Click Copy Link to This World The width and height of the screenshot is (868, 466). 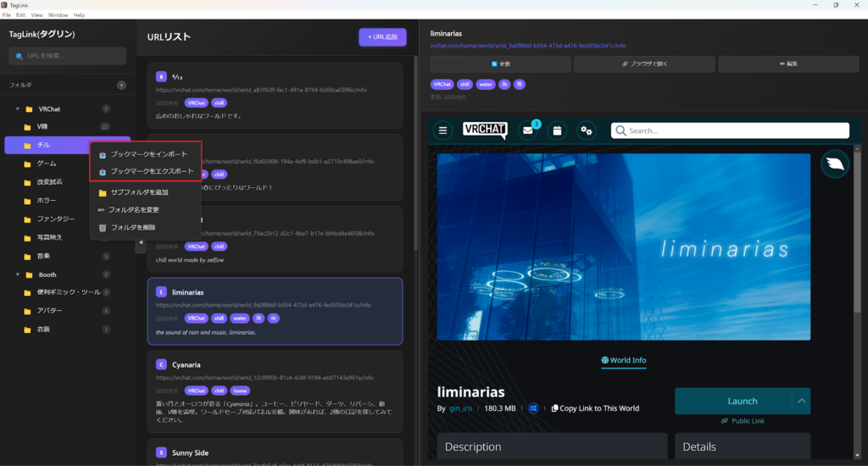tap(595, 408)
